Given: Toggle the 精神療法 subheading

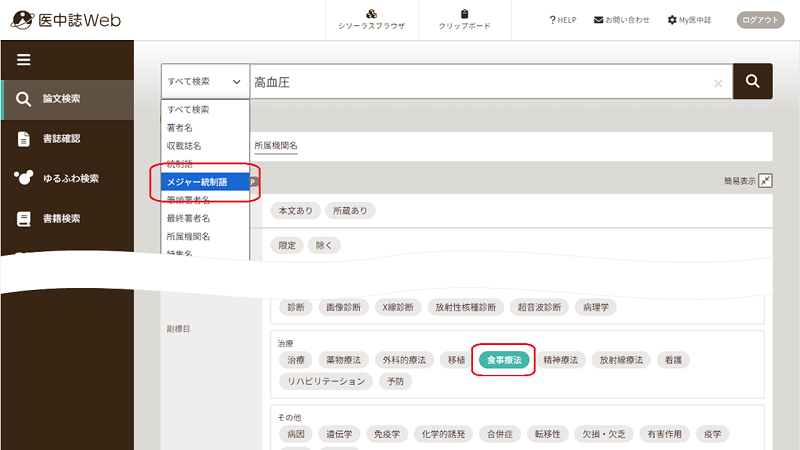Looking at the screenshot, I should (560, 360).
